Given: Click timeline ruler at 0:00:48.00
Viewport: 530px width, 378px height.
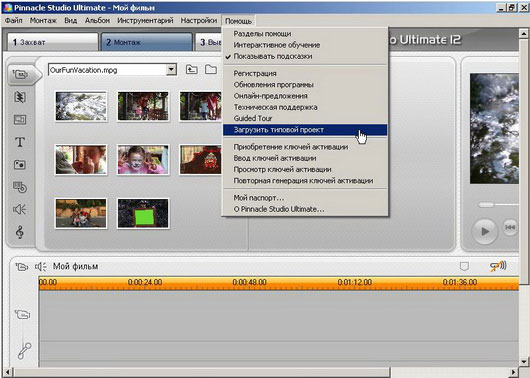Looking at the screenshot, I should click(249, 282).
